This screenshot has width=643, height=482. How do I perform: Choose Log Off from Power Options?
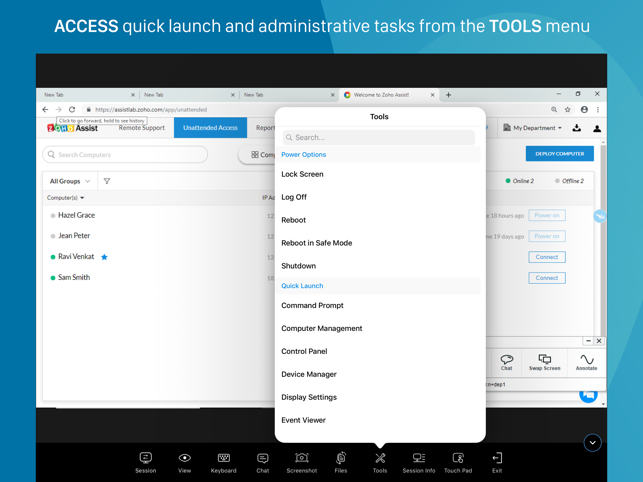tap(294, 197)
